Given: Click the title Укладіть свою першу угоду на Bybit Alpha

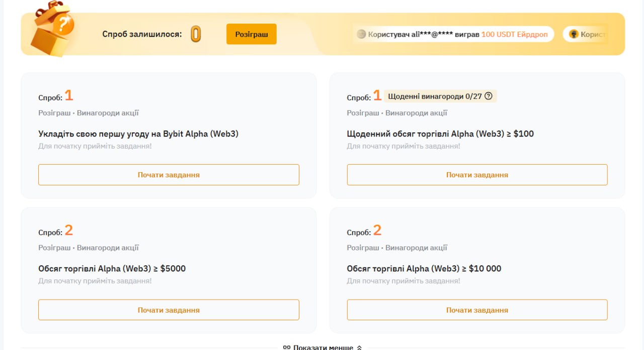Looking at the screenshot, I should point(138,134).
